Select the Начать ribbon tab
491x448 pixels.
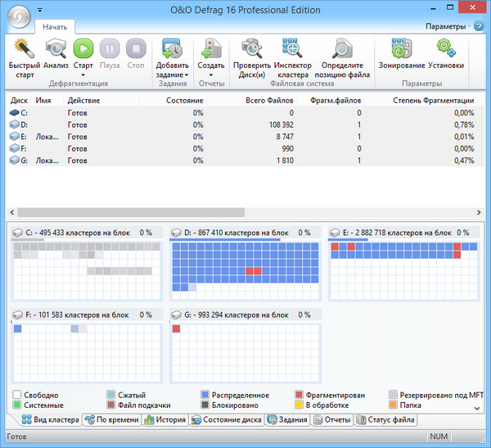(56, 28)
